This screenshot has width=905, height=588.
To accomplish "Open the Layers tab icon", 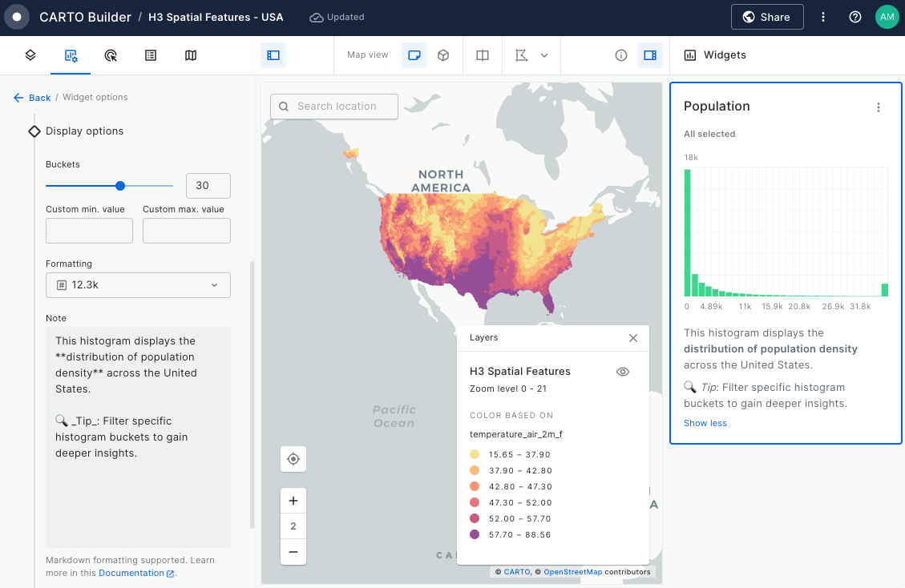I will [x=30, y=55].
